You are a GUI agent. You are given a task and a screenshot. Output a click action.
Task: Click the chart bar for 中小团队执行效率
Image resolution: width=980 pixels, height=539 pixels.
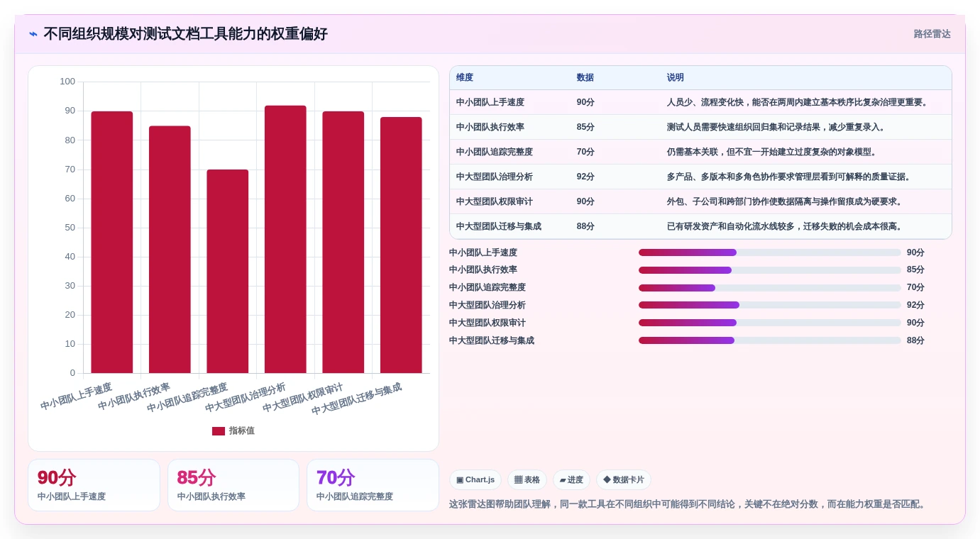tap(170, 250)
